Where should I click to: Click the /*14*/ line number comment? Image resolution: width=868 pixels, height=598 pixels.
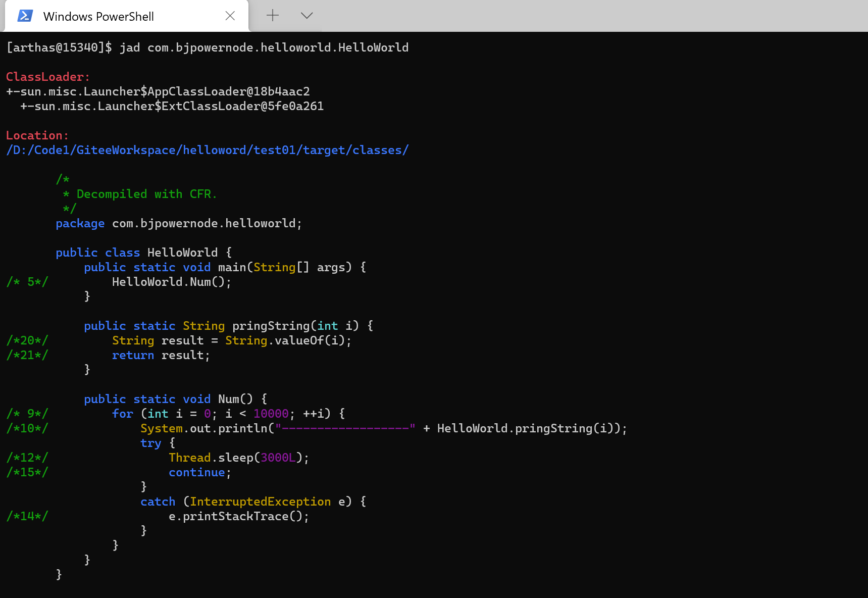pos(27,516)
